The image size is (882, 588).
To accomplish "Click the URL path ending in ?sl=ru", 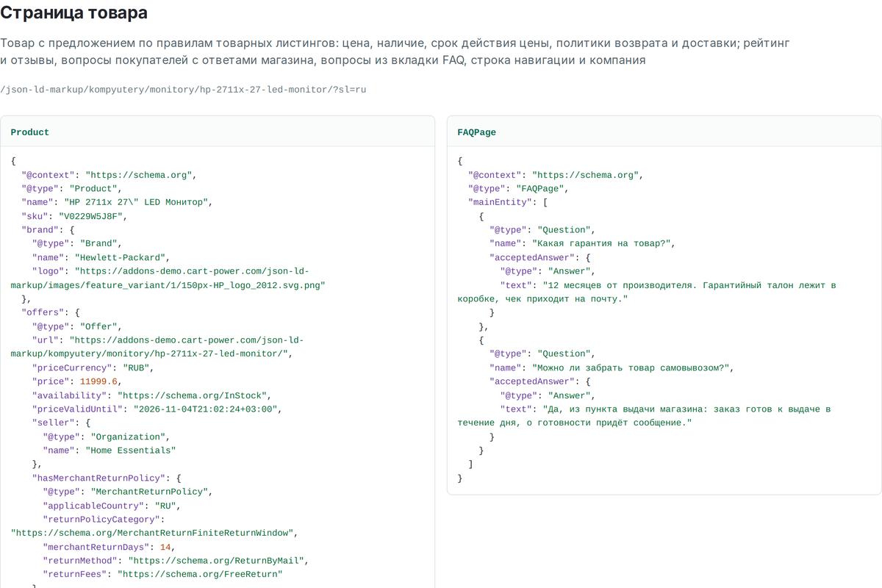I will [183, 89].
